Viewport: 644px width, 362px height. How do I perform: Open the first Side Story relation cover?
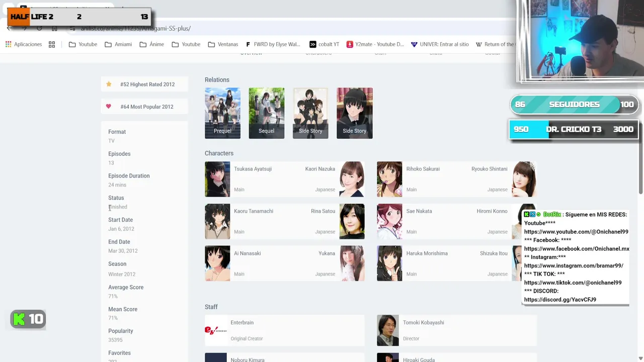310,113
